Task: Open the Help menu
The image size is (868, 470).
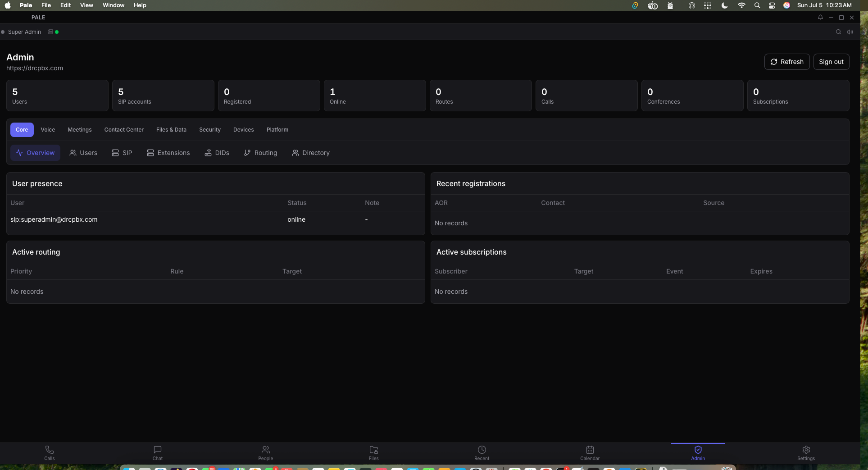Action: pos(140,5)
